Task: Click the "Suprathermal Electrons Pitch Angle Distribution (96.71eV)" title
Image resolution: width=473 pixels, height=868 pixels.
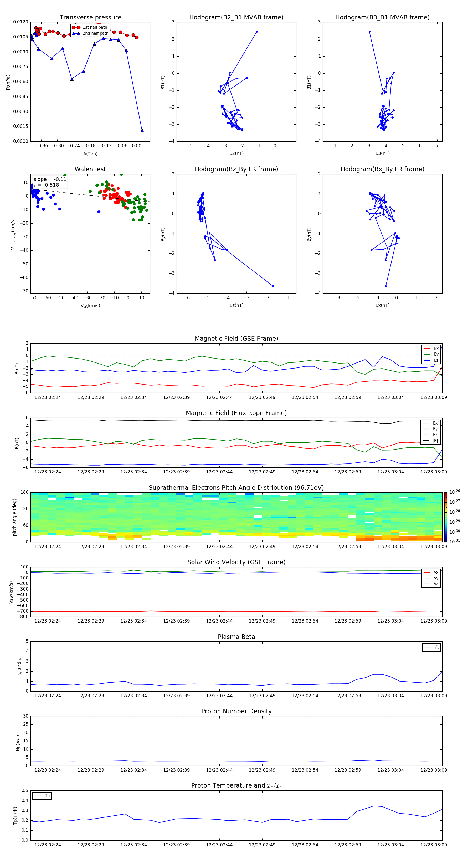Action: click(x=236, y=488)
